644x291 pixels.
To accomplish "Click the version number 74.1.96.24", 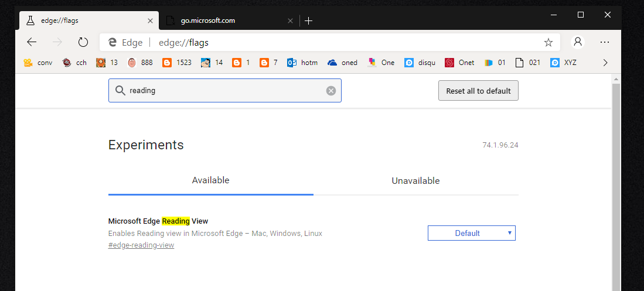I will (500, 145).
